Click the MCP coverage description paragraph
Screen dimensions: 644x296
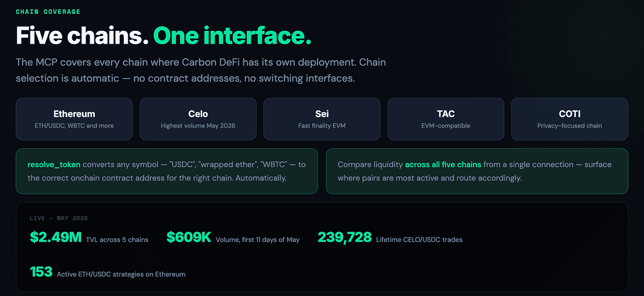coord(201,70)
